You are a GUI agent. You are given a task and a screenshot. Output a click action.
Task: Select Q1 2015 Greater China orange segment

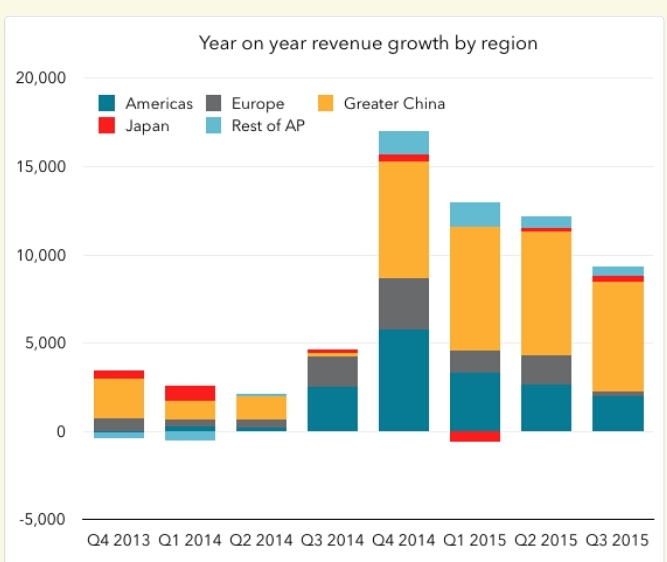pos(475,289)
